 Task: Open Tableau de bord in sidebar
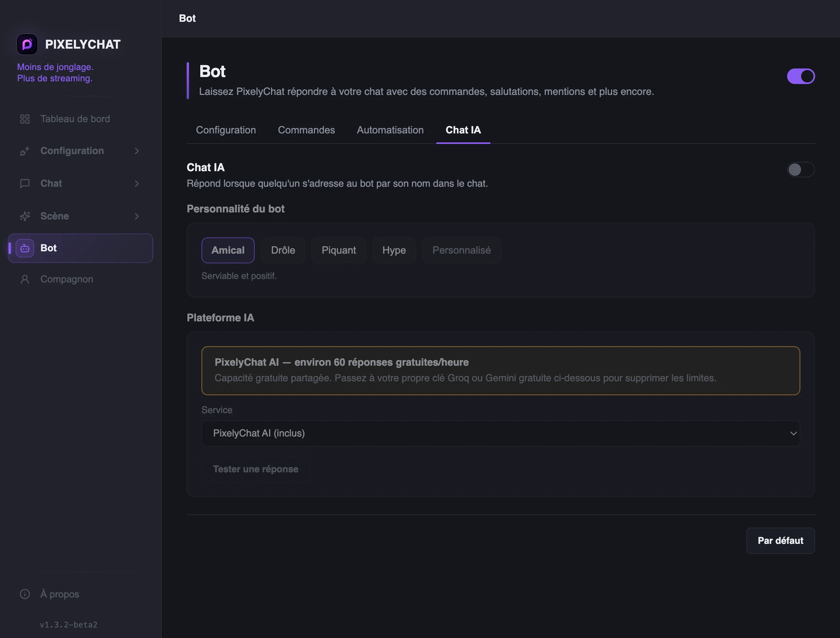click(x=80, y=119)
